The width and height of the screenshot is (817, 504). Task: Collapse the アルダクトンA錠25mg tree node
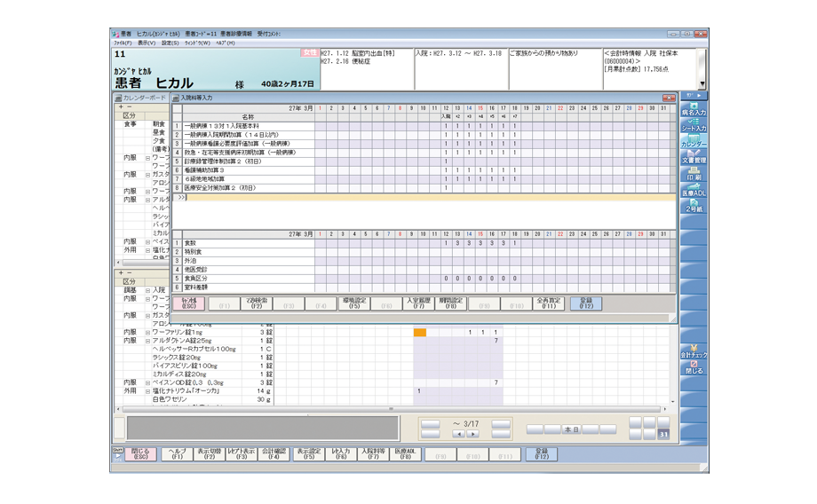click(148, 341)
